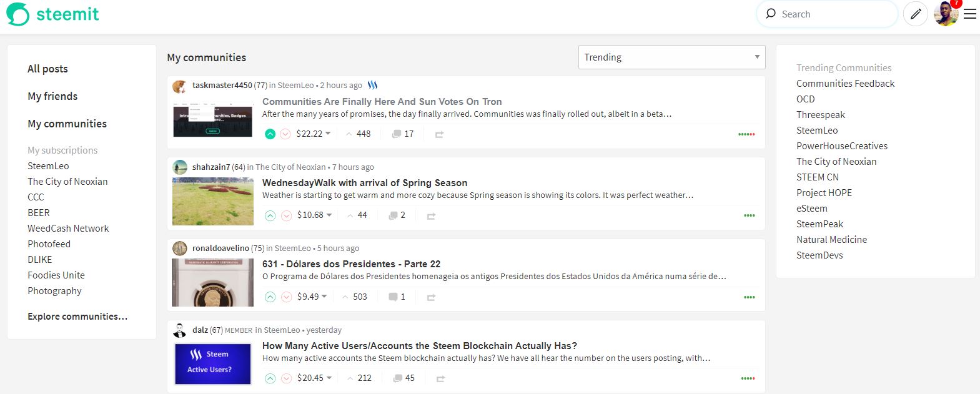Open the DLIKE subscription
This screenshot has width=980, height=394.
(40, 260)
